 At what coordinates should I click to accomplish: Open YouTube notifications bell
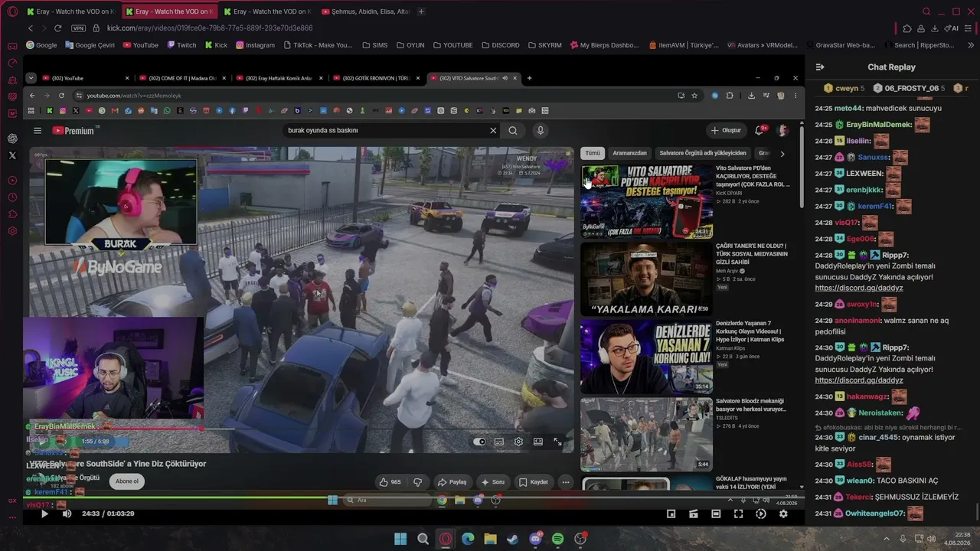[x=759, y=130]
